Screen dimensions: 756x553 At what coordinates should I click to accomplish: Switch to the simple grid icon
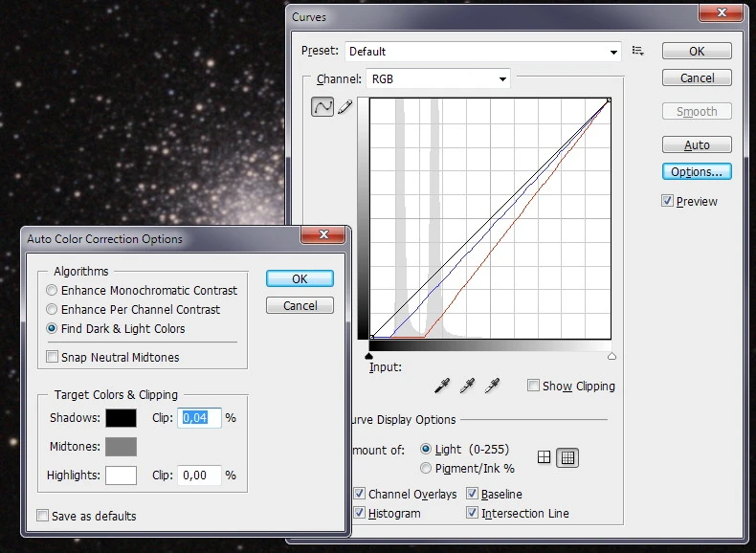click(x=545, y=457)
